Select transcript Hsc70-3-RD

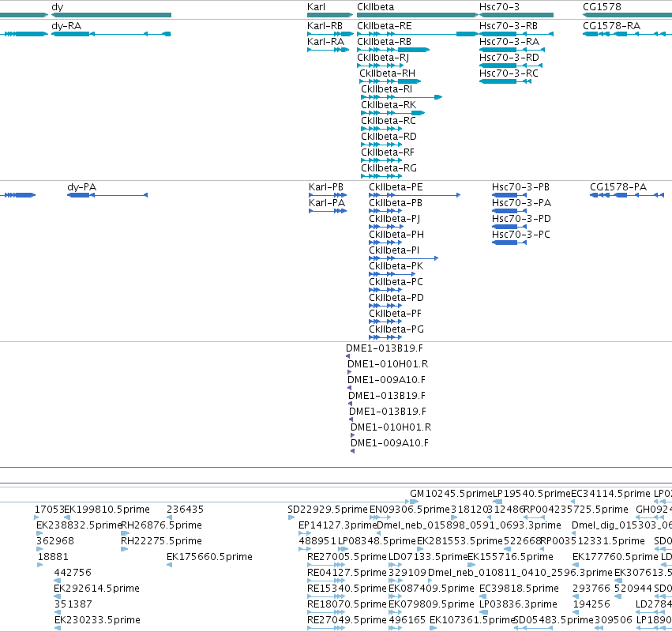[x=509, y=58]
